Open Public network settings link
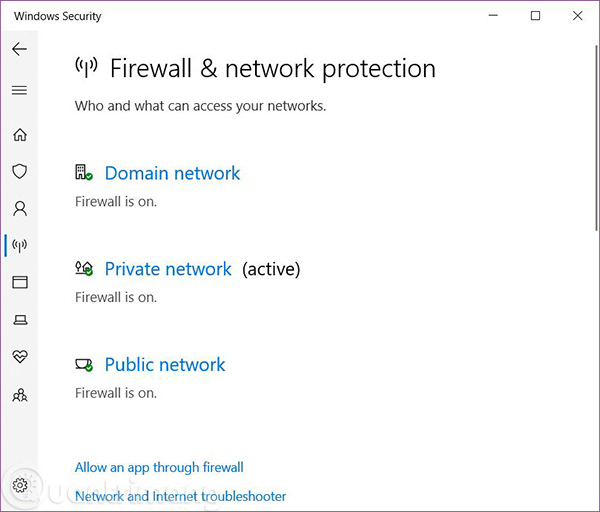This screenshot has height=512, width=600. [165, 365]
